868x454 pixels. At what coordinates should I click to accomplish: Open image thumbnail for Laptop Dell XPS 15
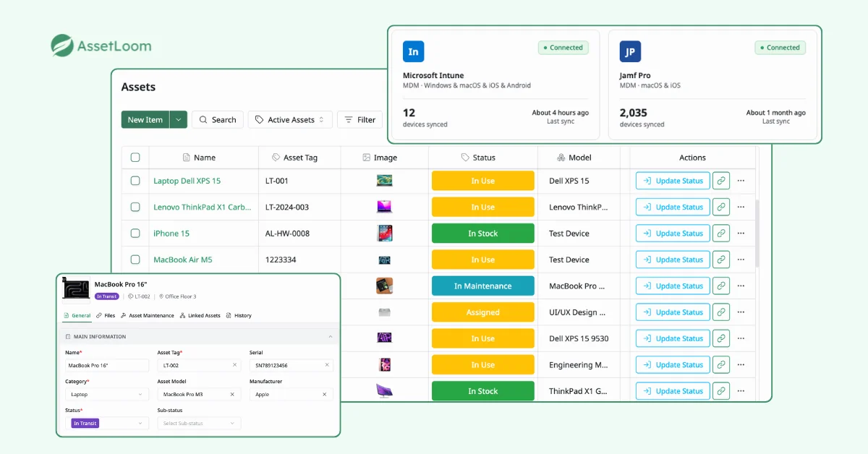click(x=385, y=181)
